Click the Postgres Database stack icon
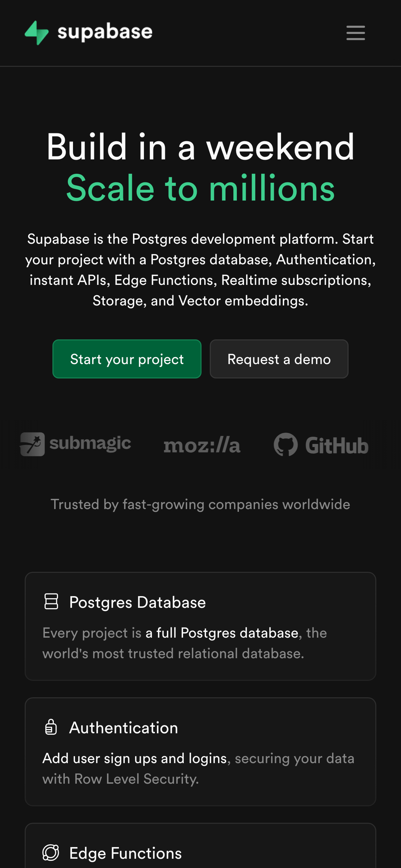 (51, 602)
